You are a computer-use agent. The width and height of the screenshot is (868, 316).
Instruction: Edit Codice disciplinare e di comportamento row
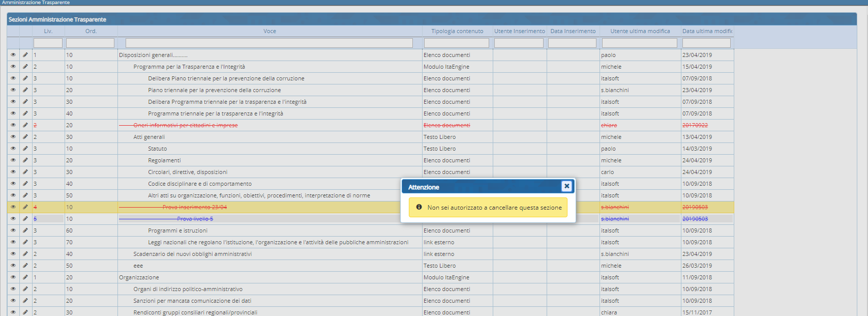coord(25,184)
